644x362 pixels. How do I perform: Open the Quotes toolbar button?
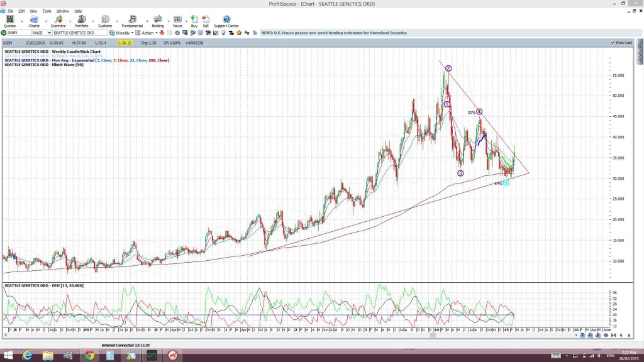9,21
